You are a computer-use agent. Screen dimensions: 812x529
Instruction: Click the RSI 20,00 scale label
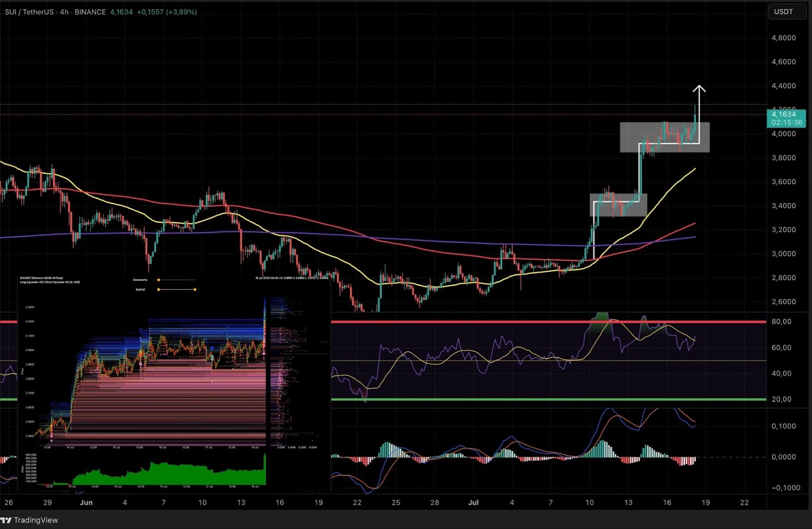(x=782, y=399)
